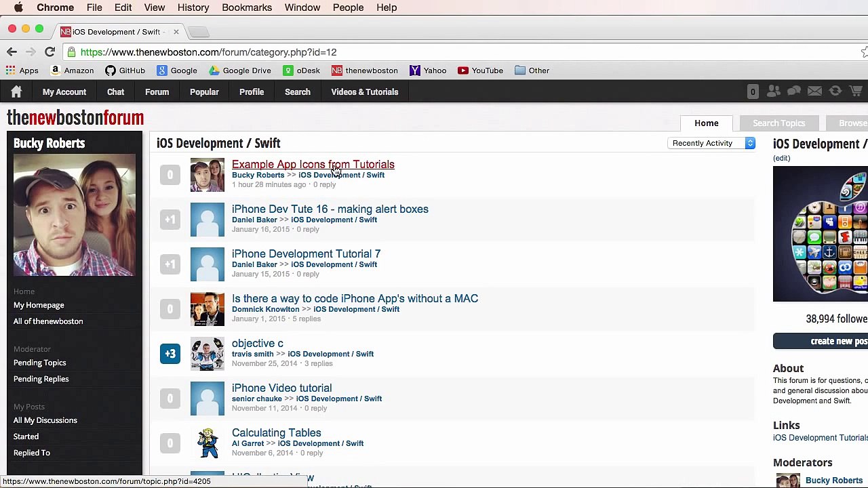
Task: Open the notifications counter showing 0
Action: (x=753, y=91)
